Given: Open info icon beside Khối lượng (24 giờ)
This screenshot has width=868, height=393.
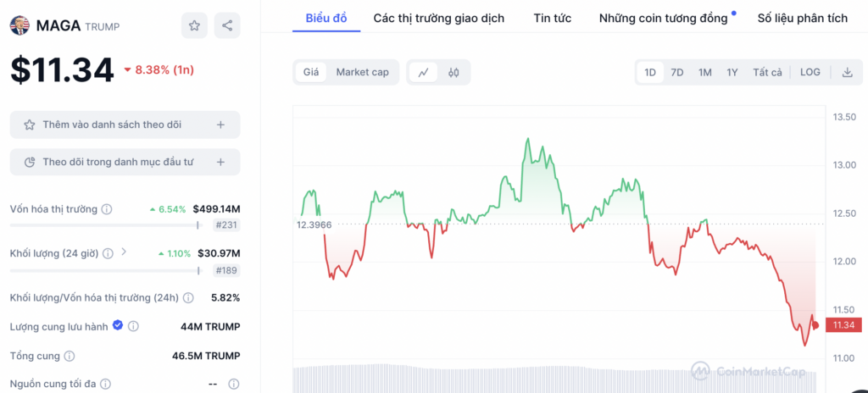Looking at the screenshot, I should pyautogui.click(x=108, y=253).
